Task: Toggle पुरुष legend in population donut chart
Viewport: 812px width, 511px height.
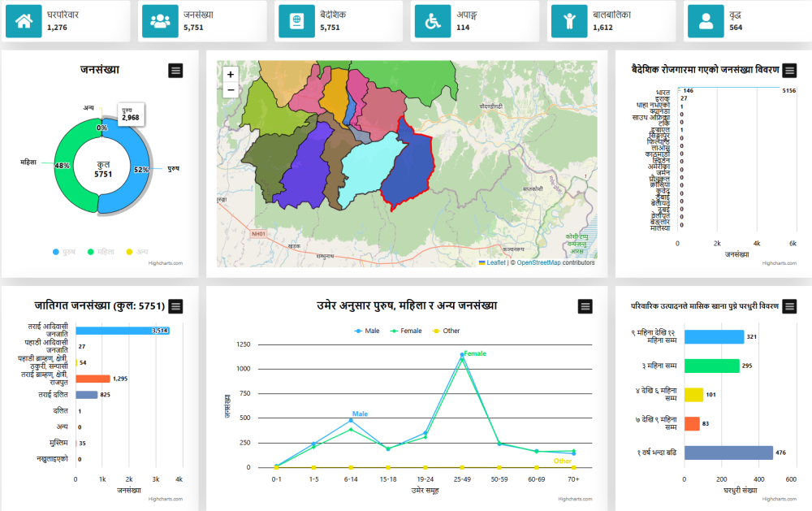Action: click(x=64, y=252)
